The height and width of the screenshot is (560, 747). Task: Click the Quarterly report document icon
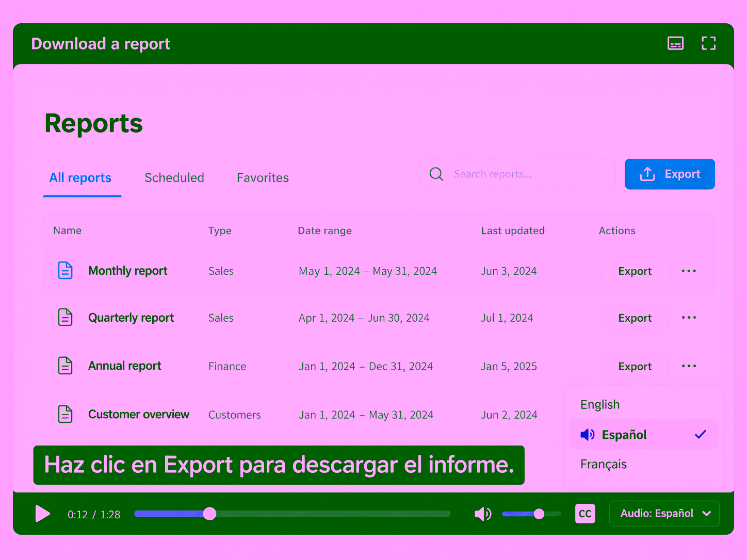(x=65, y=317)
